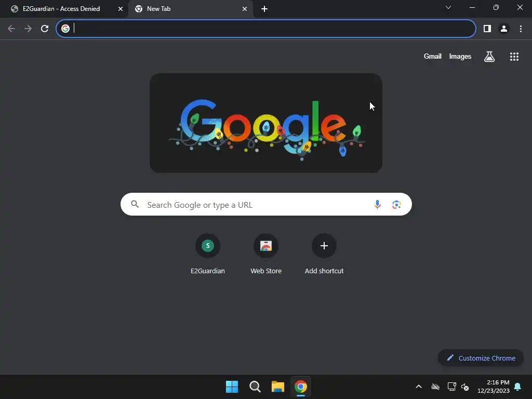Click the magnifier icon in search box

135,204
